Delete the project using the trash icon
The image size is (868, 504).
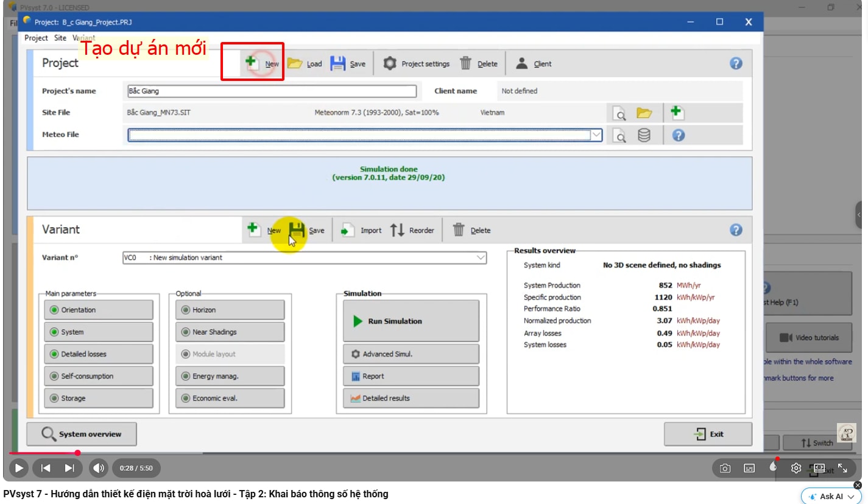coord(465,63)
